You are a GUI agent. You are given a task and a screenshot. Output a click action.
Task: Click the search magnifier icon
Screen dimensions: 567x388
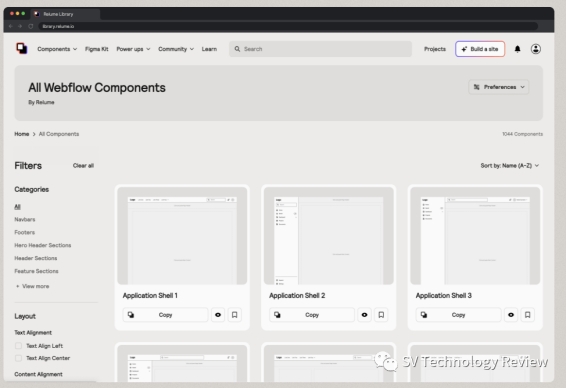pos(237,49)
